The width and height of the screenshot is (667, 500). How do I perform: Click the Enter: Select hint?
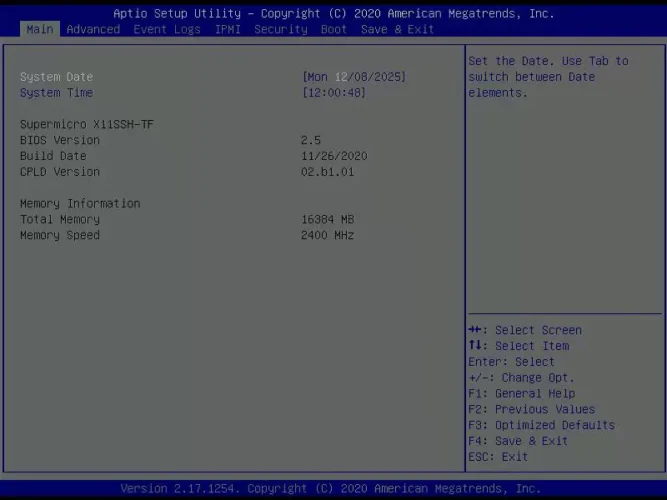(512, 362)
